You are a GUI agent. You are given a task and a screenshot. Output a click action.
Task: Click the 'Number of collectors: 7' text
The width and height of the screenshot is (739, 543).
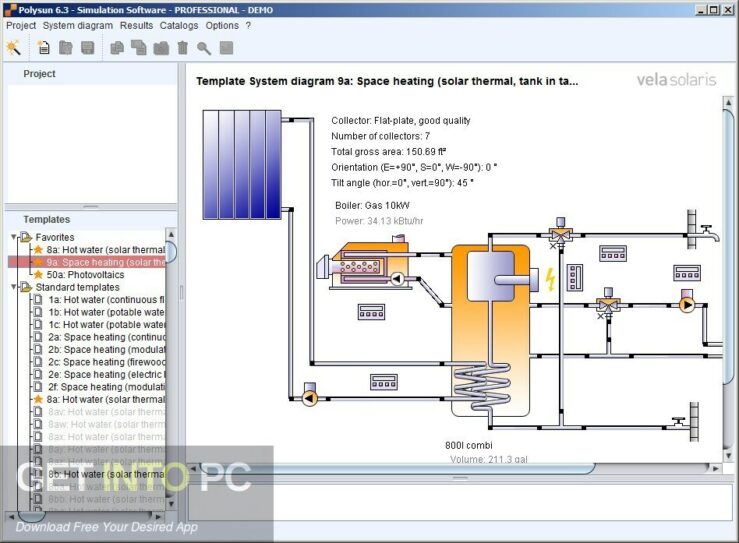point(380,136)
